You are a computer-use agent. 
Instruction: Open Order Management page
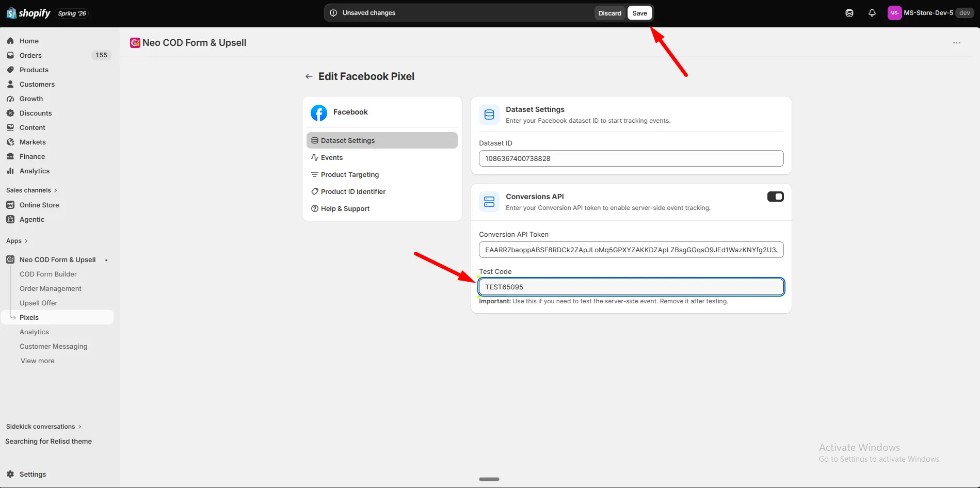(x=51, y=288)
